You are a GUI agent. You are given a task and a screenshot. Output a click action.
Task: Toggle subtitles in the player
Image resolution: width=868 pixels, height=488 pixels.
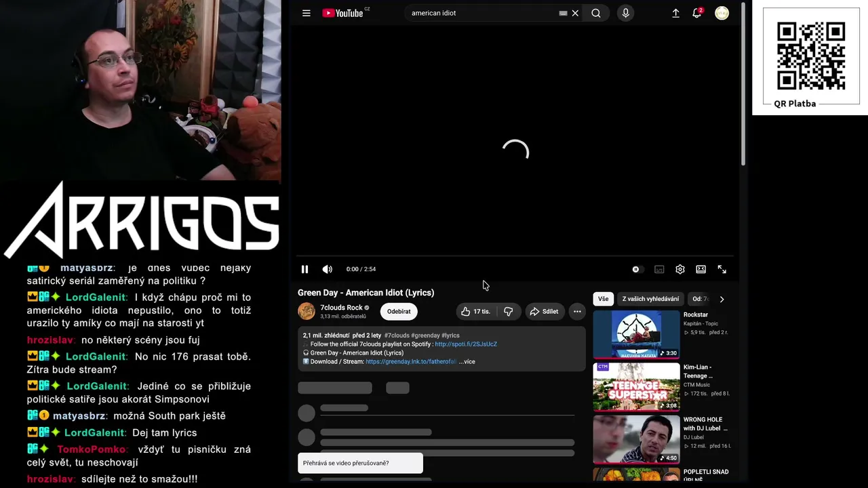pyautogui.click(x=659, y=269)
